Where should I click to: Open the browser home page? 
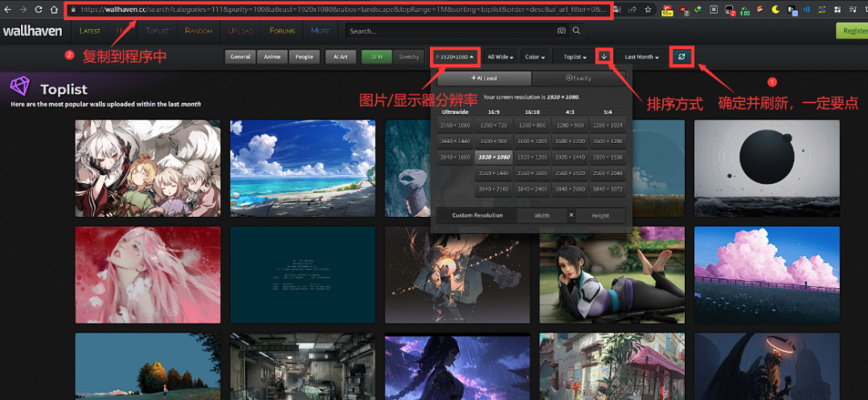pyautogui.click(x=54, y=10)
